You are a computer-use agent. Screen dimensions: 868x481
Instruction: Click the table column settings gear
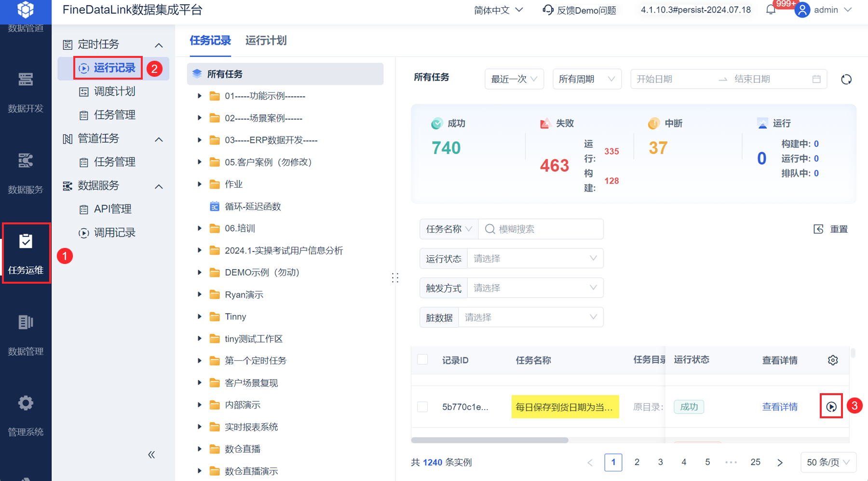click(833, 360)
